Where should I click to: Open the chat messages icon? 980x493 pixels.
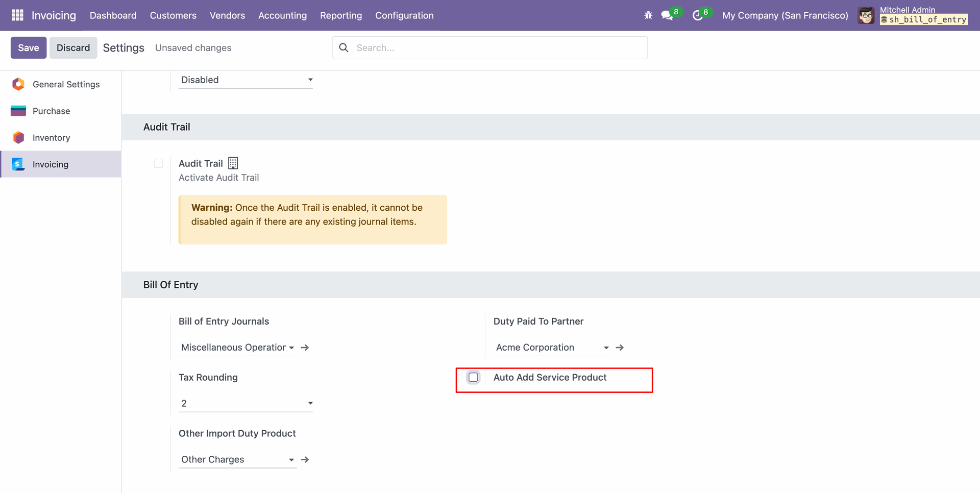tap(667, 15)
